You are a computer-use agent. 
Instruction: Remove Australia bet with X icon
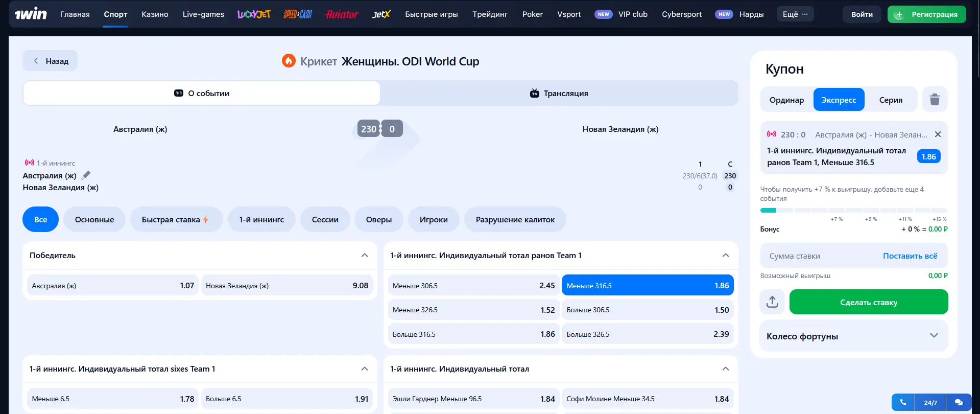coord(938,134)
